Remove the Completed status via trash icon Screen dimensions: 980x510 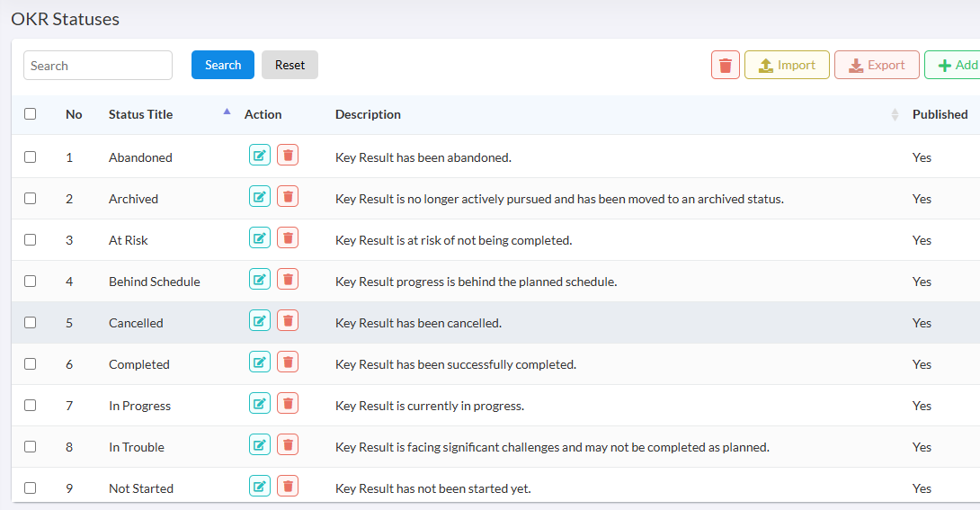coord(288,362)
